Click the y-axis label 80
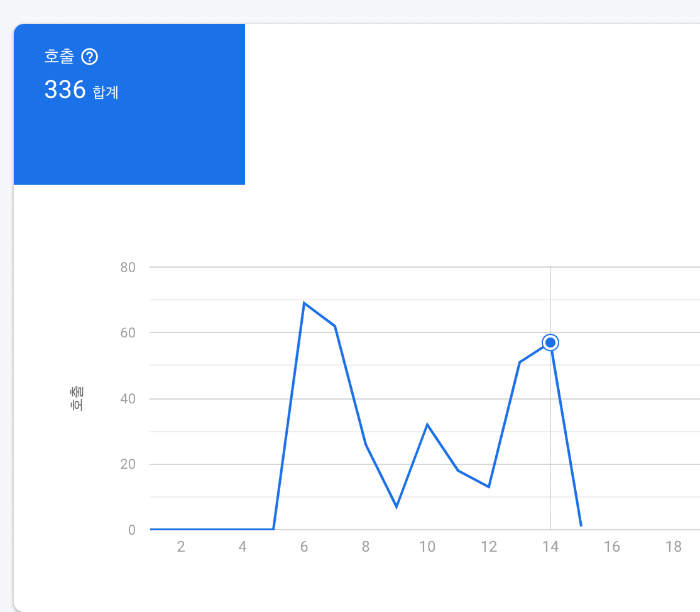 (128, 267)
